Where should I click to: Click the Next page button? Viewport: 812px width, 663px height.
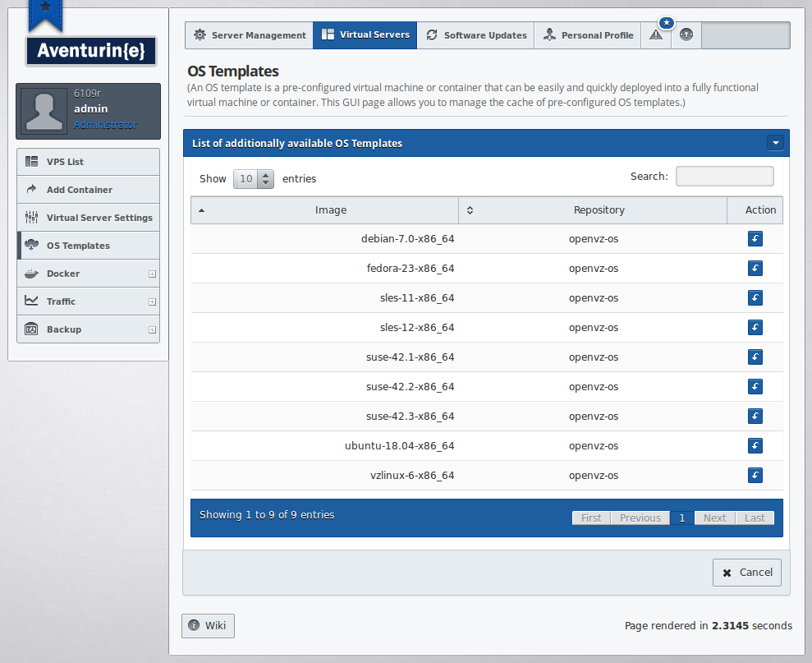coord(714,518)
